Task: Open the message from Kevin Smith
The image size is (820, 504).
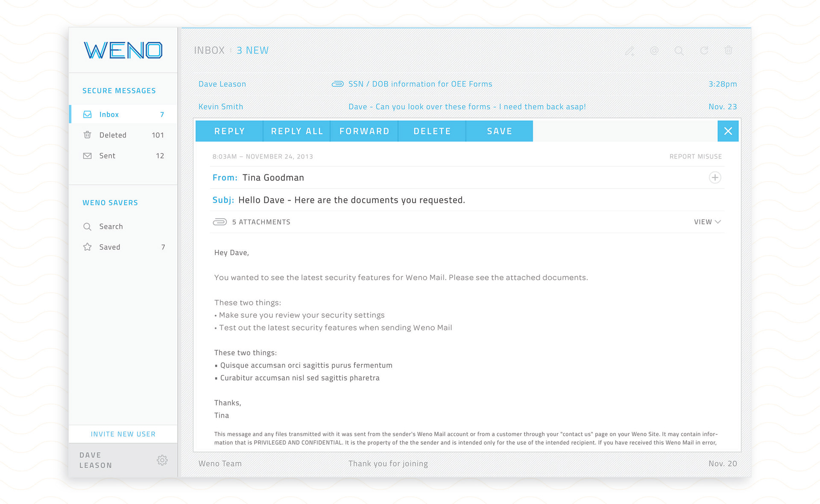Action: tap(221, 107)
